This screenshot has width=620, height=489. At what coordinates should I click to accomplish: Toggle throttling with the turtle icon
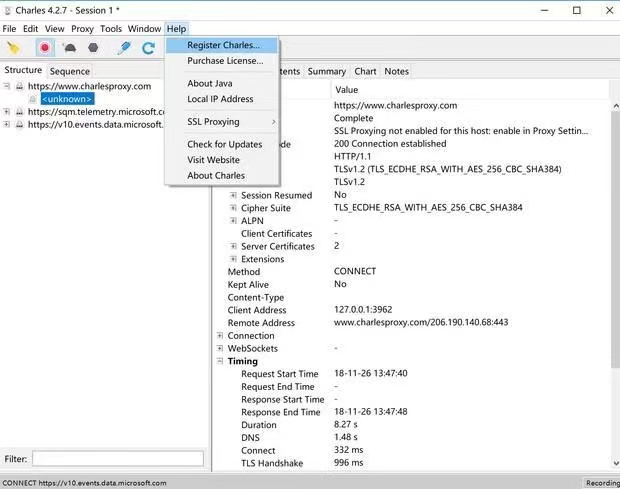click(70, 48)
